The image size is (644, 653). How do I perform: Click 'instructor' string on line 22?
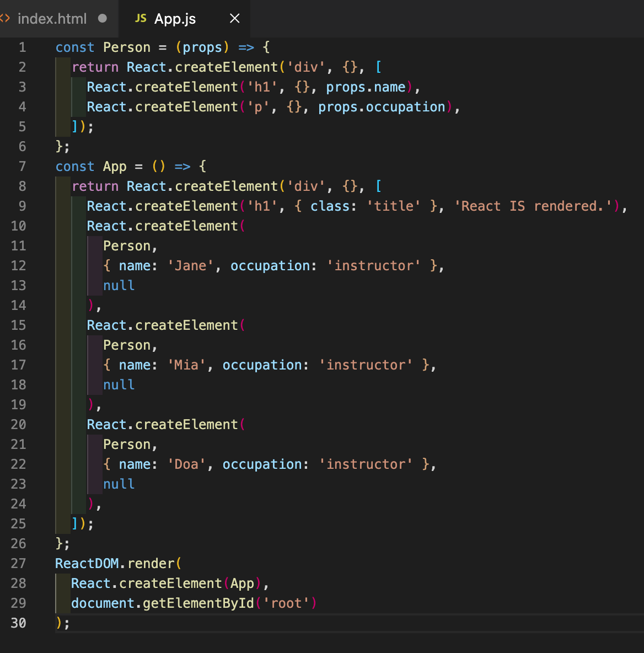pyautogui.click(x=366, y=464)
